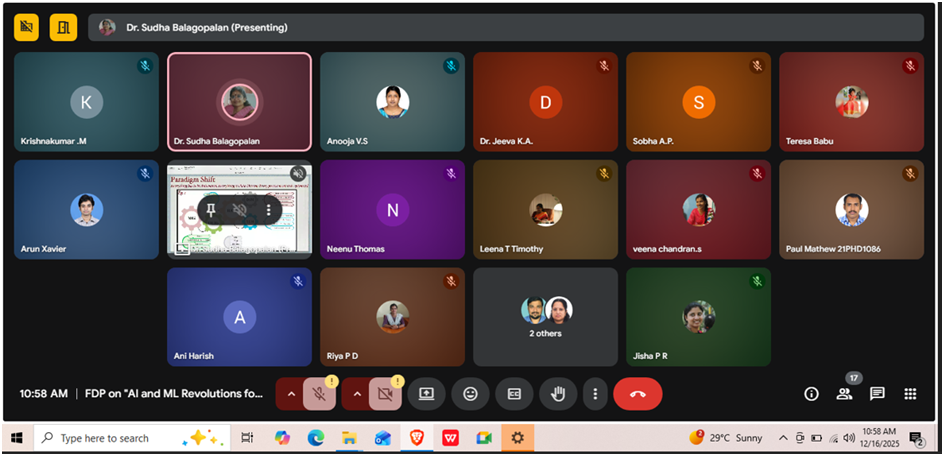944x456 pixels.
Task: Select the Dr. Sudha Balagopalan video tile
Action: 239,101
